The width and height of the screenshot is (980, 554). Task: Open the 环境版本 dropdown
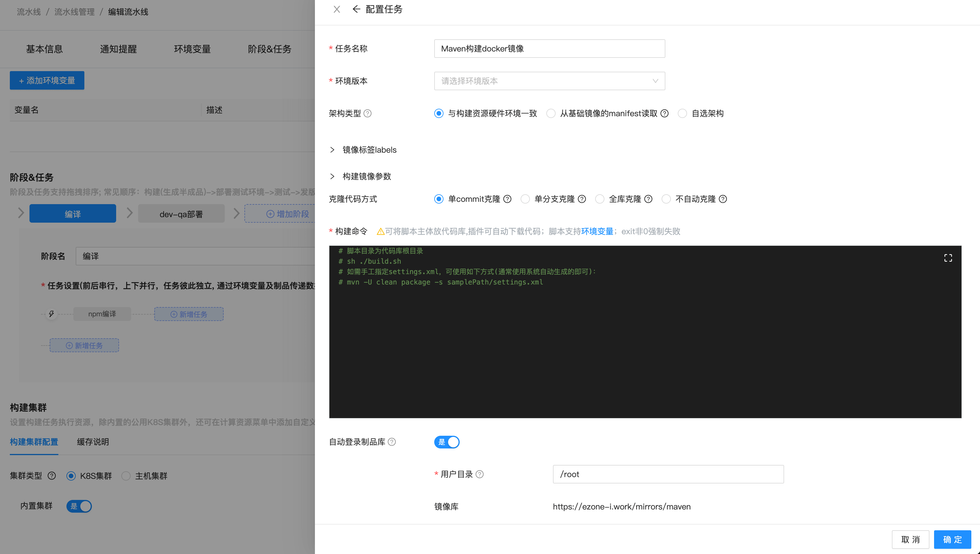pyautogui.click(x=549, y=81)
